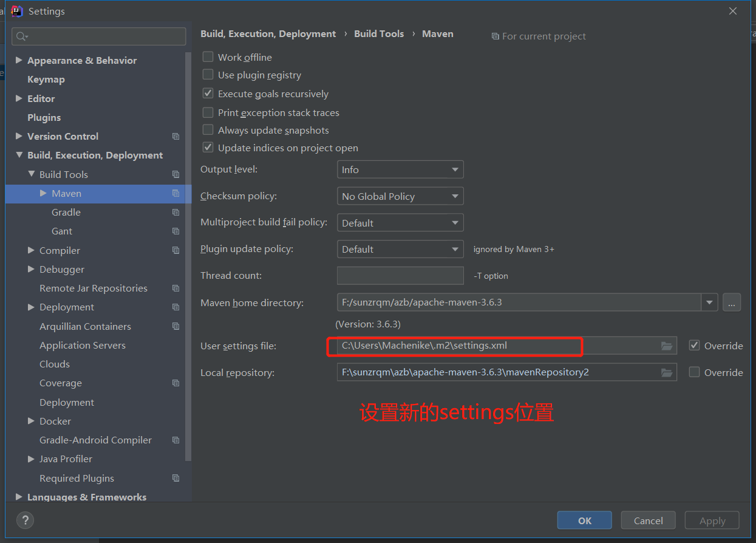The height and width of the screenshot is (543, 756).
Task: Check Override for Local repository
Action: 694,372
